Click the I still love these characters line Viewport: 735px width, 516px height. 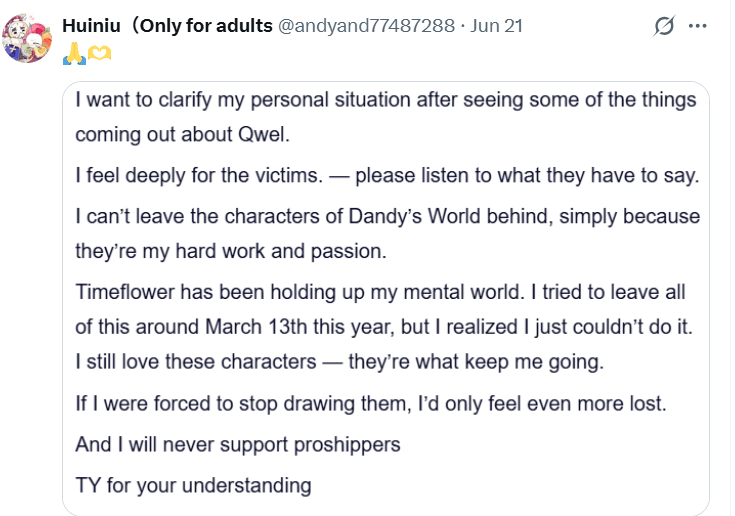(339, 362)
